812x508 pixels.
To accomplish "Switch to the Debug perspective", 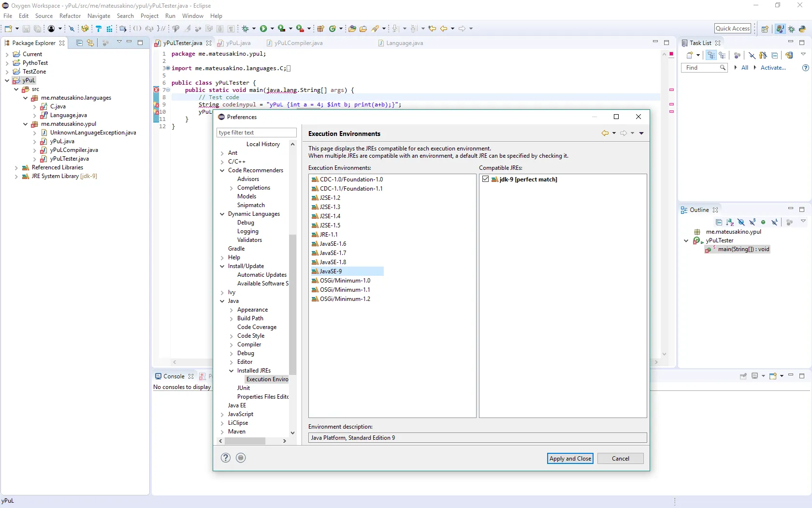I will point(792,29).
